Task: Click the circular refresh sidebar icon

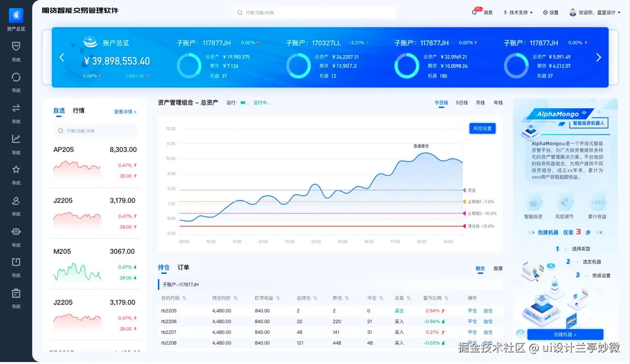Action: click(16, 77)
